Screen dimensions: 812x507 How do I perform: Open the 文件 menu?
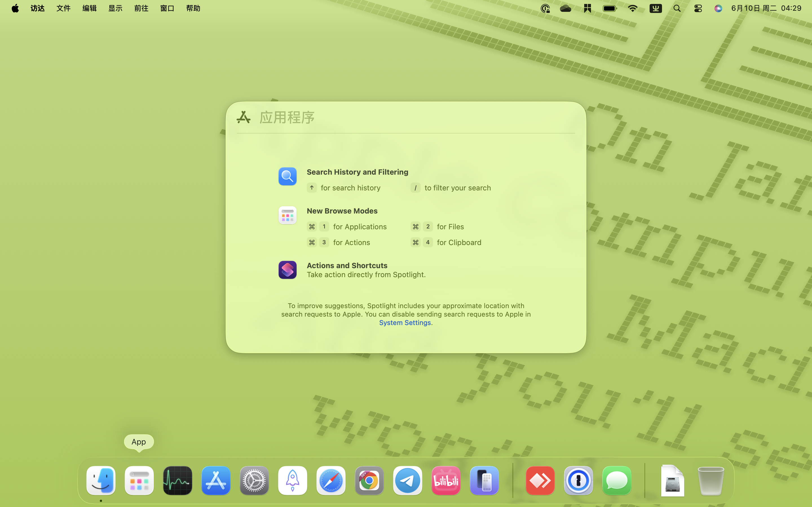[63, 8]
